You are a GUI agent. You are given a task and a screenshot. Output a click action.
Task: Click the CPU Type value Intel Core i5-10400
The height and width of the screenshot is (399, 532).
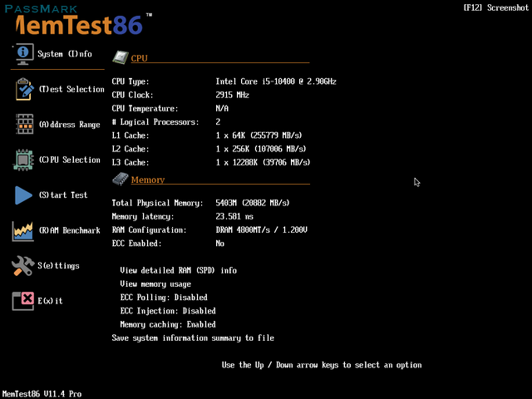coord(276,81)
